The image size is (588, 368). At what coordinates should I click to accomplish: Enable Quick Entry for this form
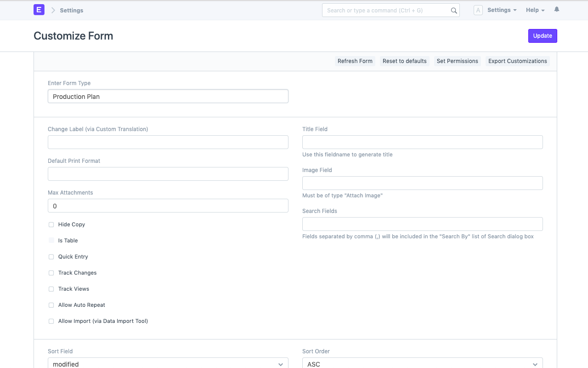(51, 257)
